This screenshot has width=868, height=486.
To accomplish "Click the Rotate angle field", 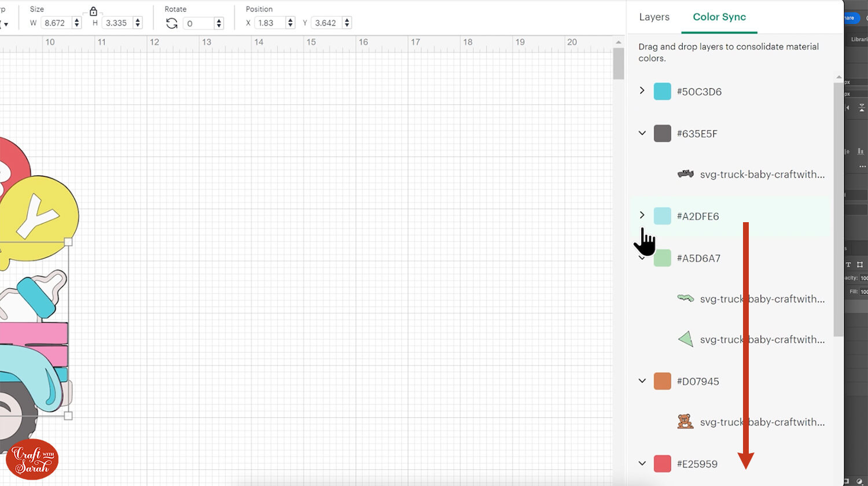I will (198, 23).
